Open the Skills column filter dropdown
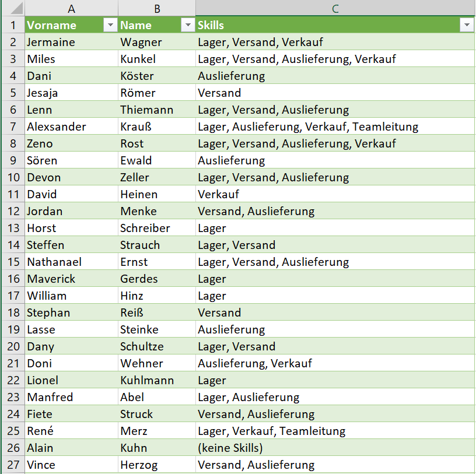The height and width of the screenshot is (474, 476). pos(467,25)
